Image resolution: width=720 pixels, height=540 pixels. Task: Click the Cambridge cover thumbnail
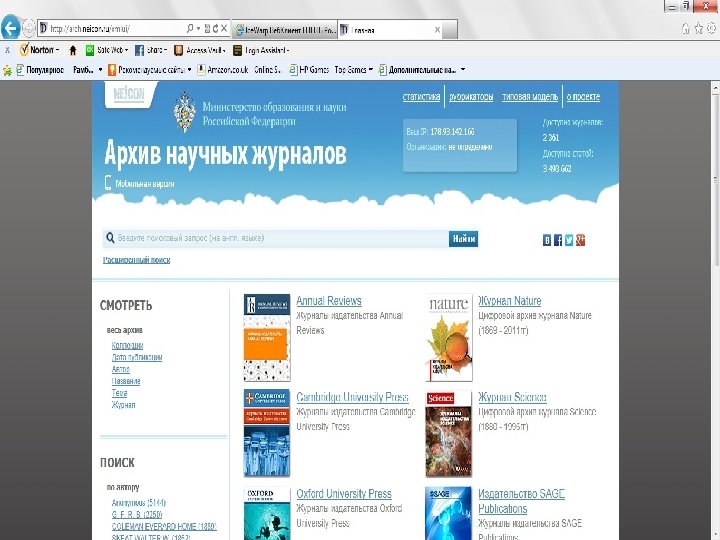coord(267,433)
